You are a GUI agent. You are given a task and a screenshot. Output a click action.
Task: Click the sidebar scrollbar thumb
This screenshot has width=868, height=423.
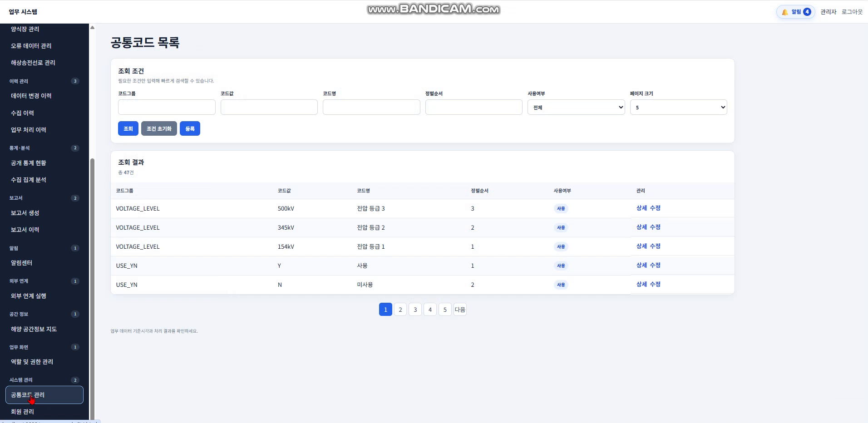click(x=92, y=289)
